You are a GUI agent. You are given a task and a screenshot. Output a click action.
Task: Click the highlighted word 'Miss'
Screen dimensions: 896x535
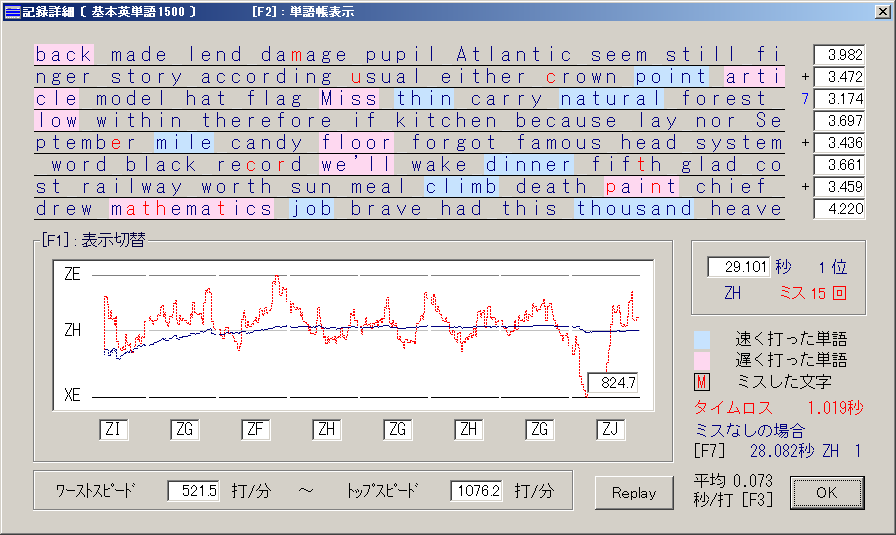click(x=349, y=99)
